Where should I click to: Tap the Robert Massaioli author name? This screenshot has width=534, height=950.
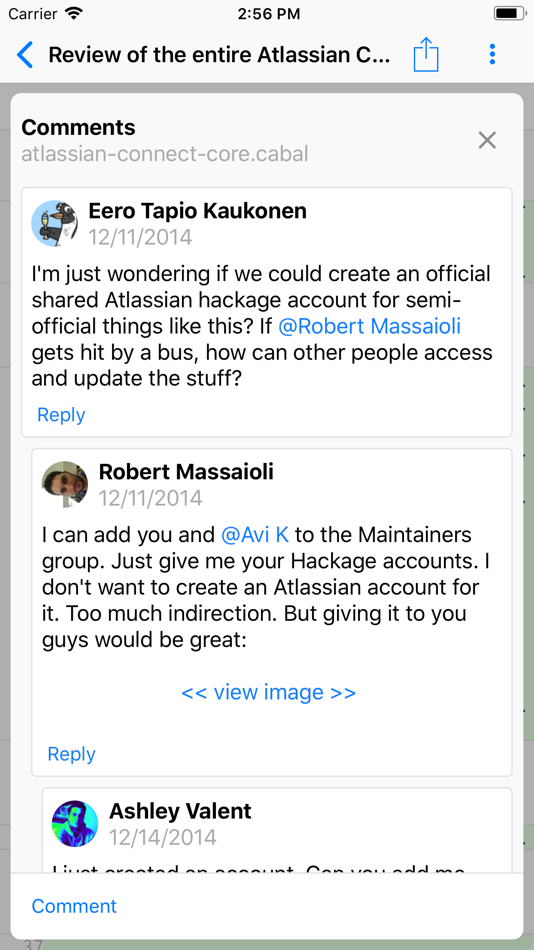186,471
